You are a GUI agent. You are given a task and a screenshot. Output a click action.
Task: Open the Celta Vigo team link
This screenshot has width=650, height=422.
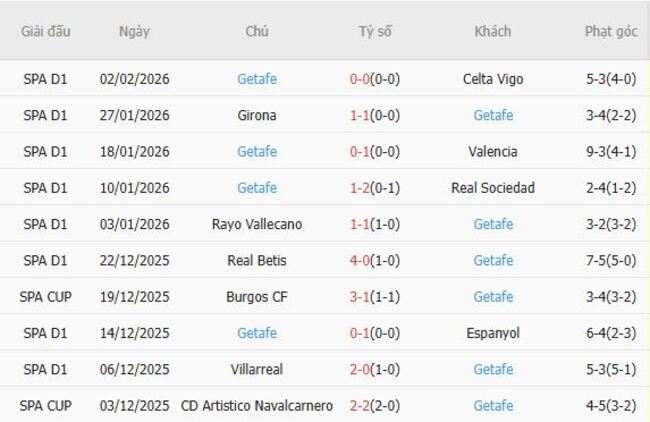pos(493,79)
